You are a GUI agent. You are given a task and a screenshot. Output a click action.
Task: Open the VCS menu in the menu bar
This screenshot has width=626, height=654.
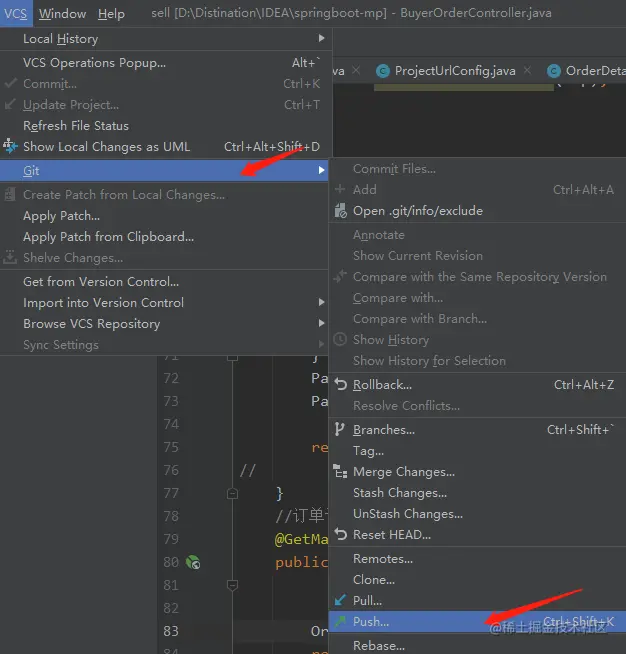pyautogui.click(x=15, y=13)
